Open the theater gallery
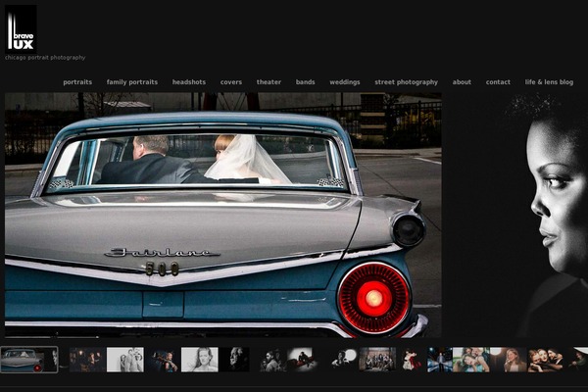This screenshot has width=588, height=392. (269, 82)
